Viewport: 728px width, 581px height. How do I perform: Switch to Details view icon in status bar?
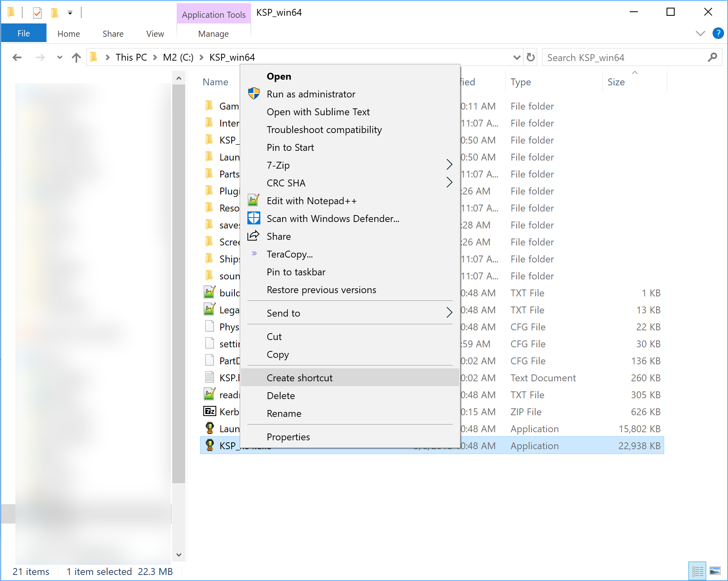coord(697,571)
